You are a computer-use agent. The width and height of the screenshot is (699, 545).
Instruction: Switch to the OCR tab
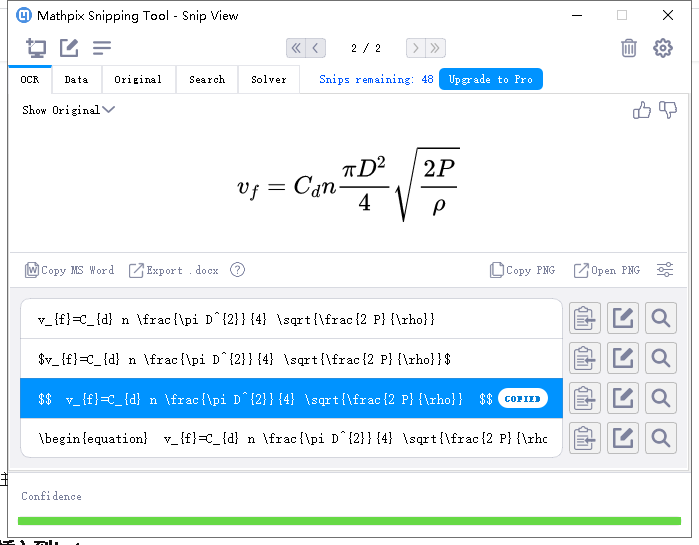30,79
